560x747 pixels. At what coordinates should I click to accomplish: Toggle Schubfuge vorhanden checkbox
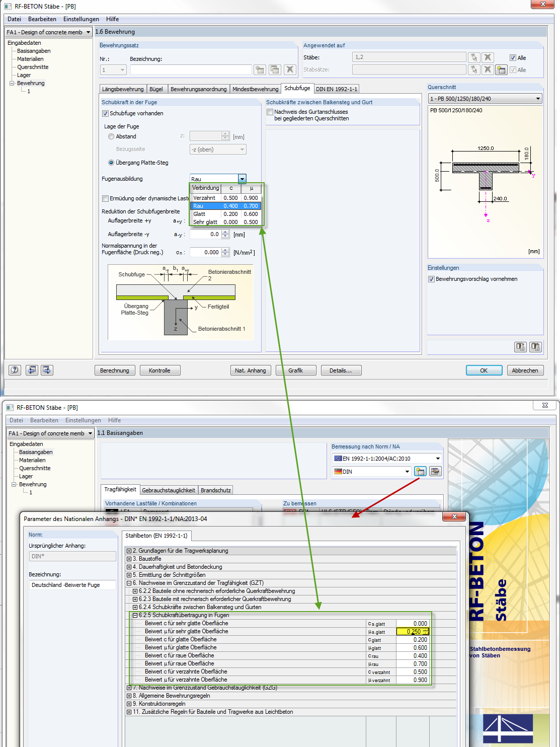105,113
